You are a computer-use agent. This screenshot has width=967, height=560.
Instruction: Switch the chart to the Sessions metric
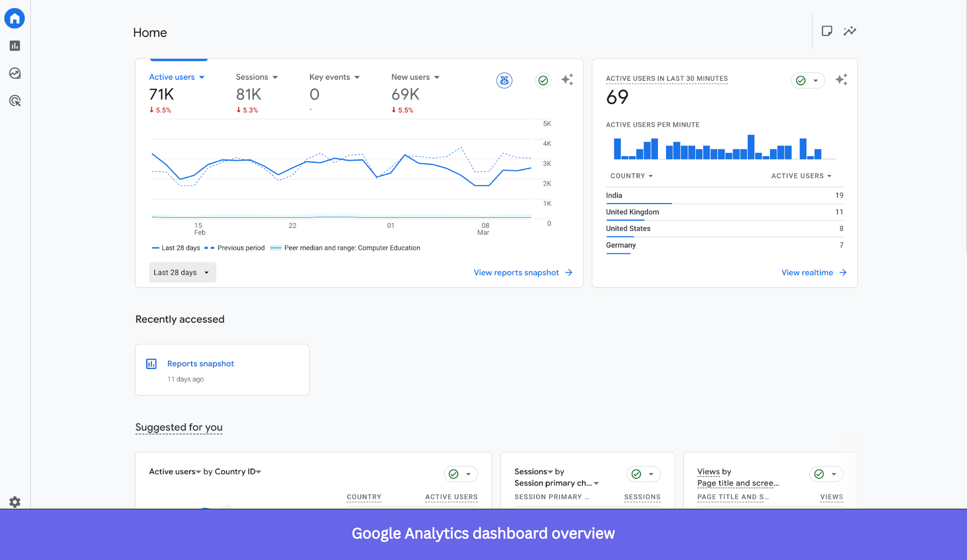(x=256, y=77)
